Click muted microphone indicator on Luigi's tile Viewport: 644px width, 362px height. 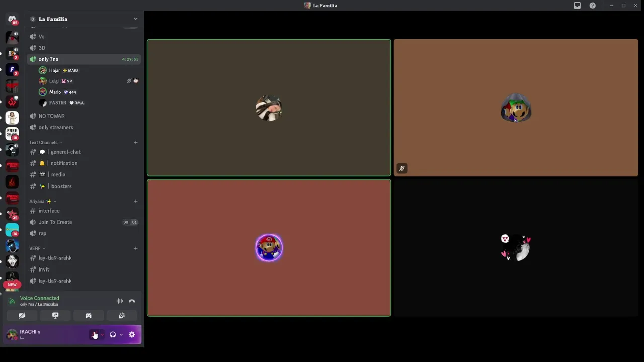401,168
